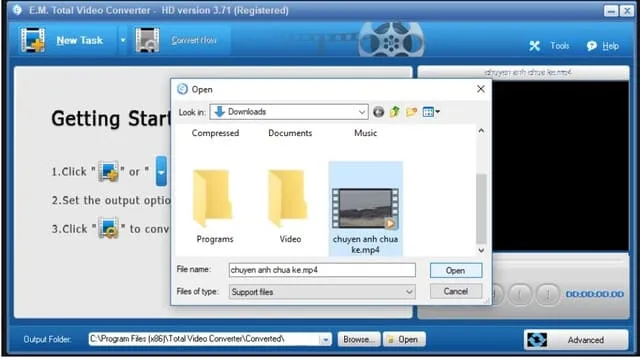This screenshot has width=640, height=360.
Task: Click the file list scroll up arrow
Action: point(481,131)
